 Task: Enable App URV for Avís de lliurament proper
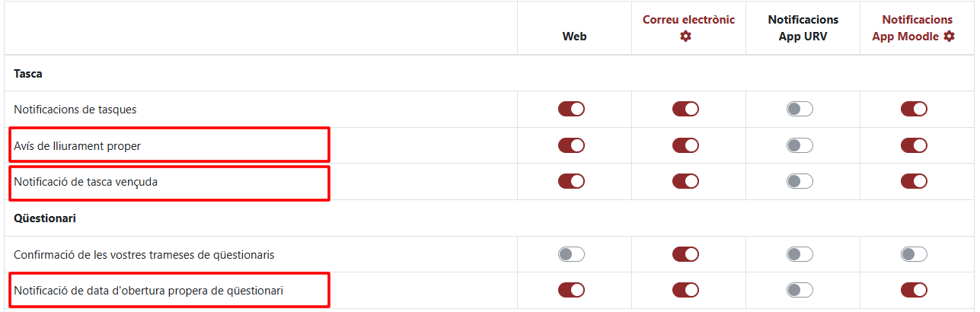click(800, 145)
